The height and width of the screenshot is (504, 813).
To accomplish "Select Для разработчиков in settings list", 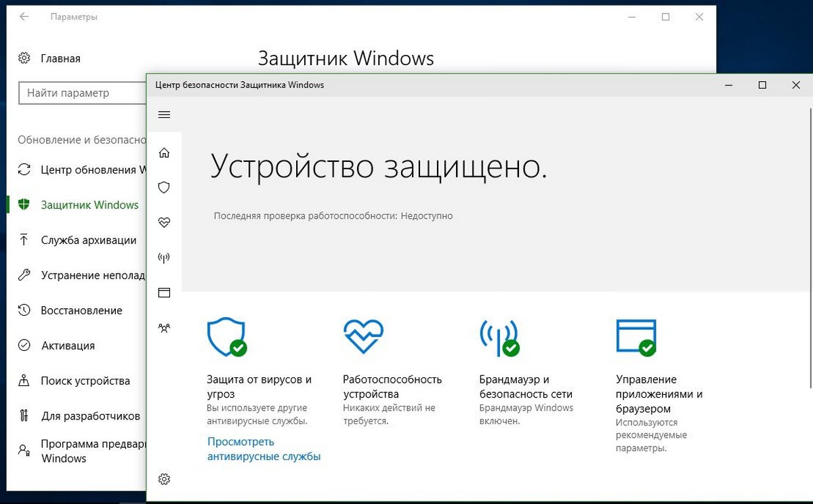I will coord(90,416).
